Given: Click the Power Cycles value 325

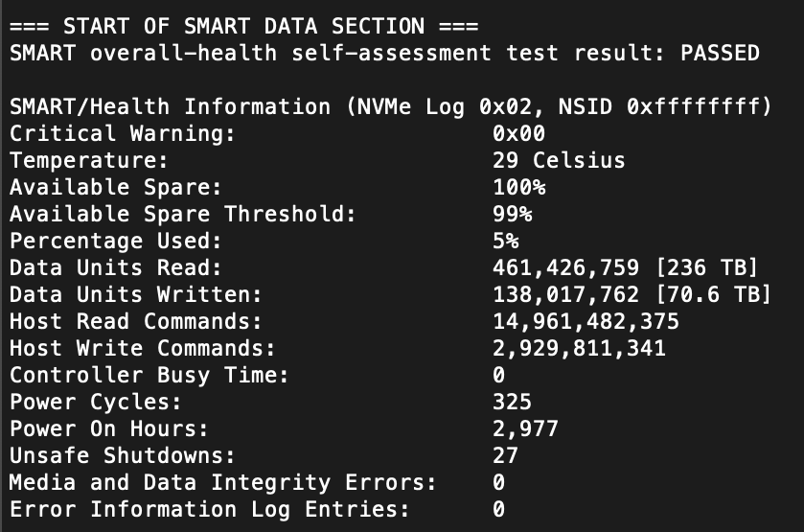Looking at the screenshot, I should tap(512, 402).
